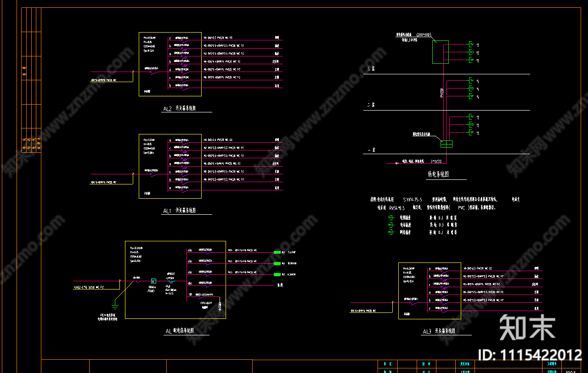
Task: Select the main breaker symbol in AL2 box
Action: [154, 72]
